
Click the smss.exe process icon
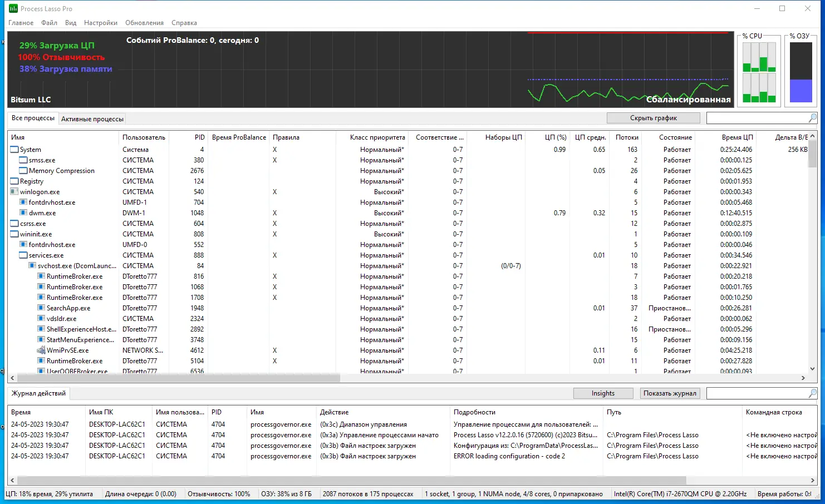pos(23,160)
